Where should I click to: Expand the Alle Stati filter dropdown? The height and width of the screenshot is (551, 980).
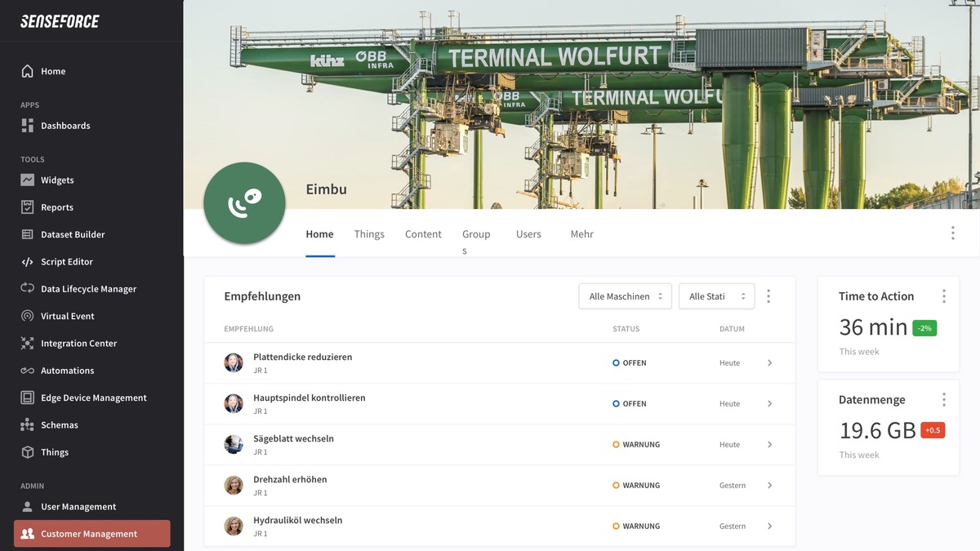click(716, 296)
